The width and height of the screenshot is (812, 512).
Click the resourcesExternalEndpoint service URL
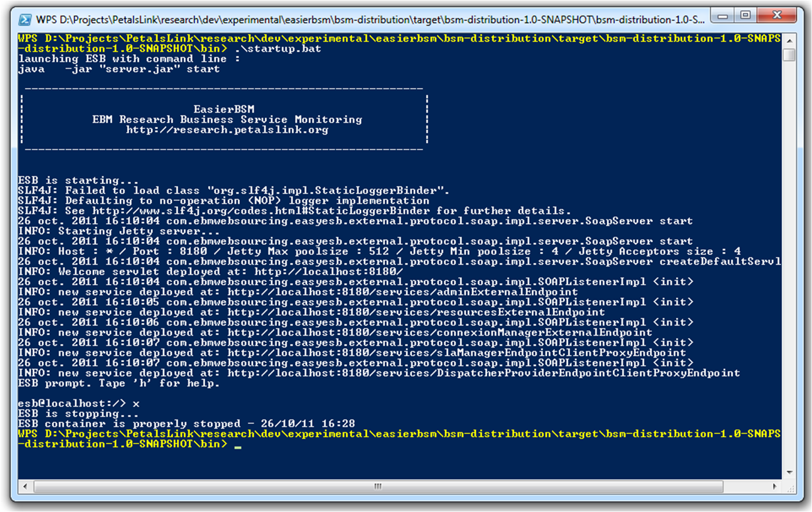pyautogui.click(x=416, y=312)
